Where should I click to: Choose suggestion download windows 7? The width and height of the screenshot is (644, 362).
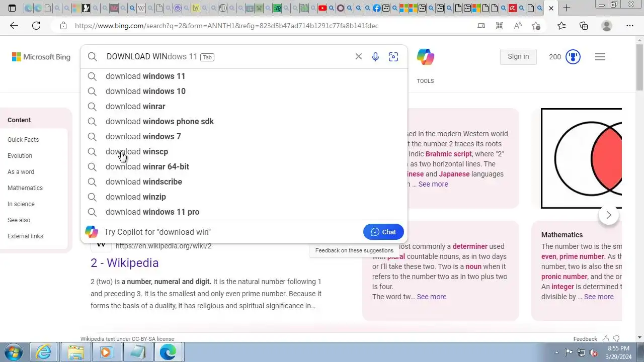[x=244, y=136]
